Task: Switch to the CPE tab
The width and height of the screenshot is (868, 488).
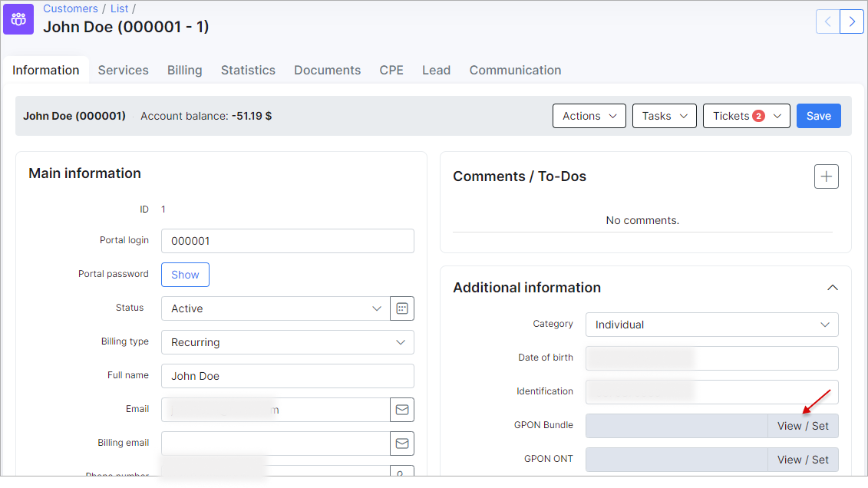Action: pos(391,71)
